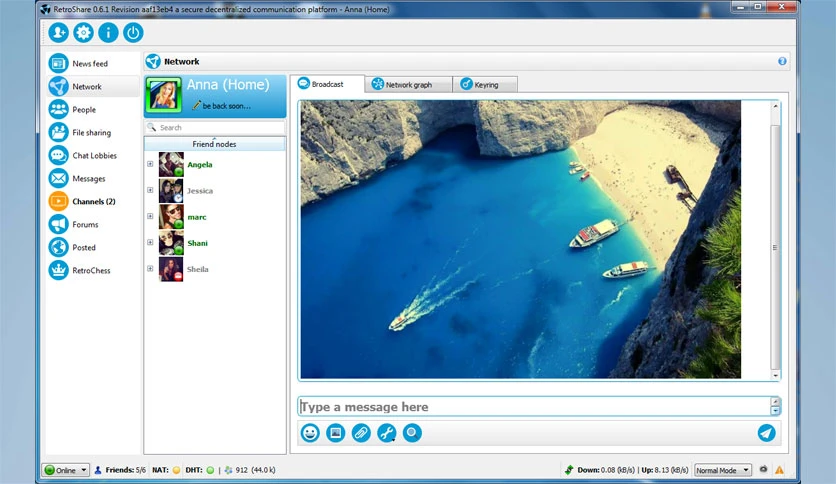Expand Angela's friend node
836x484 pixels.
click(150, 164)
